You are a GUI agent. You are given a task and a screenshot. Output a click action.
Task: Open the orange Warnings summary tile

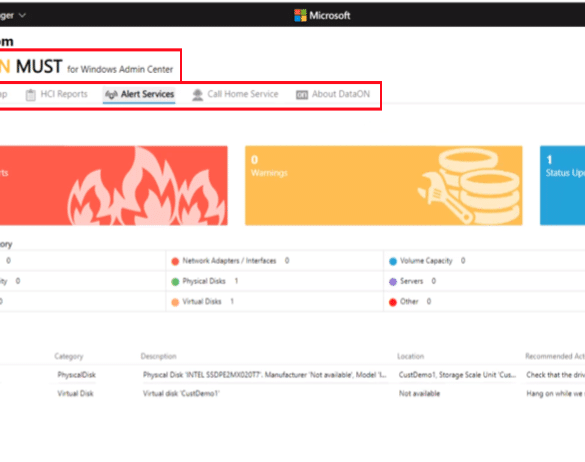click(384, 185)
